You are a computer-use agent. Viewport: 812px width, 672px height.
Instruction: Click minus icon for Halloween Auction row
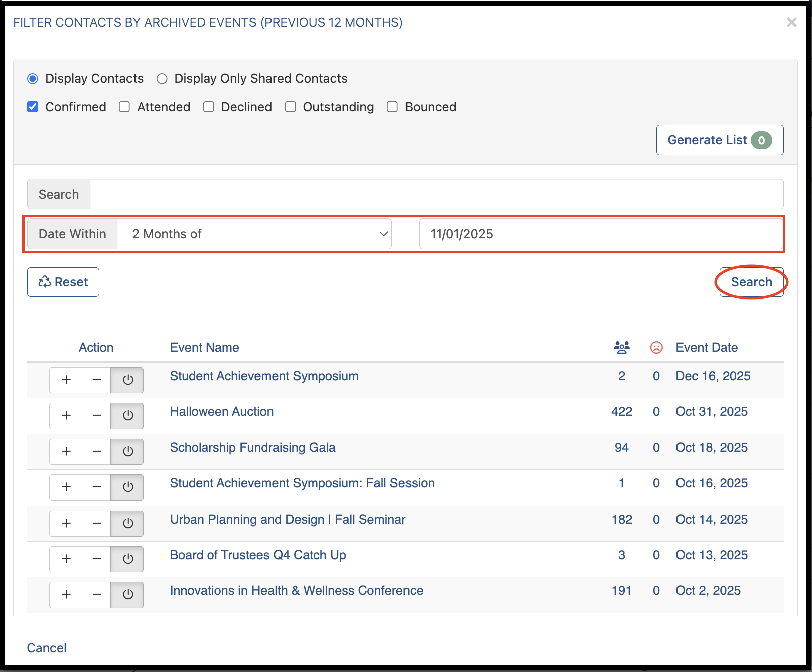(x=97, y=416)
